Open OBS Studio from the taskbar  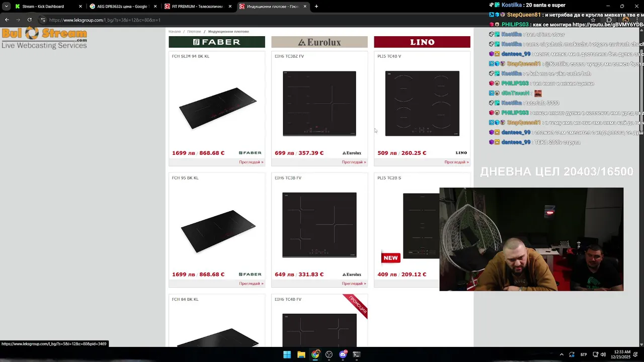(329, 354)
